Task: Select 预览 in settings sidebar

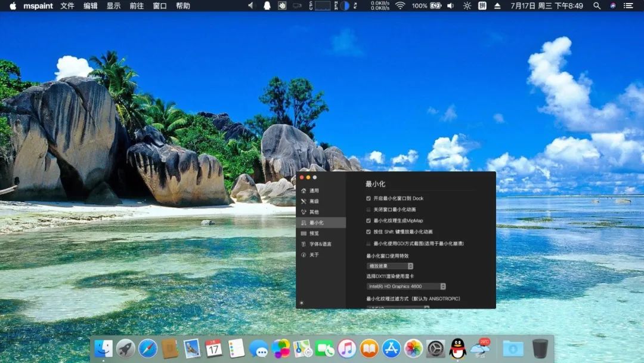Action: click(321, 233)
